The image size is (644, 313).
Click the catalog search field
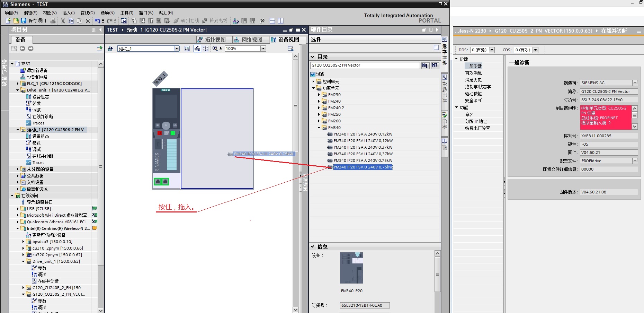(x=365, y=65)
